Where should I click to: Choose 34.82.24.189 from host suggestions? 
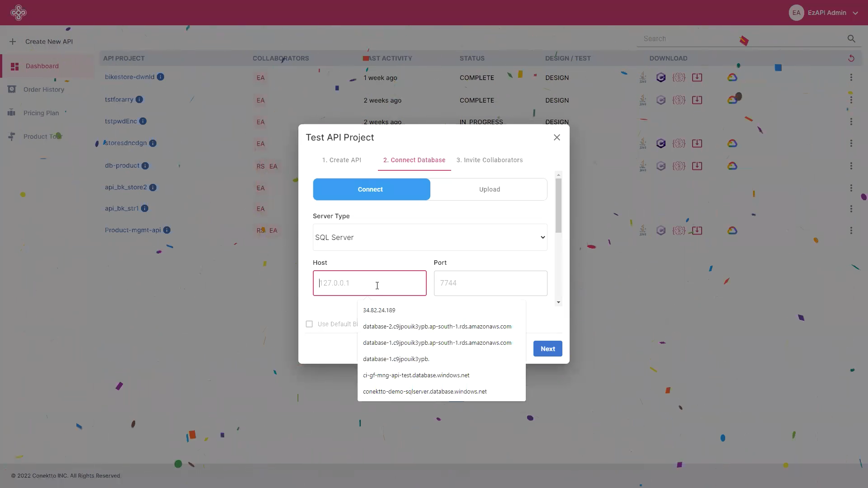pyautogui.click(x=379, y=310)
